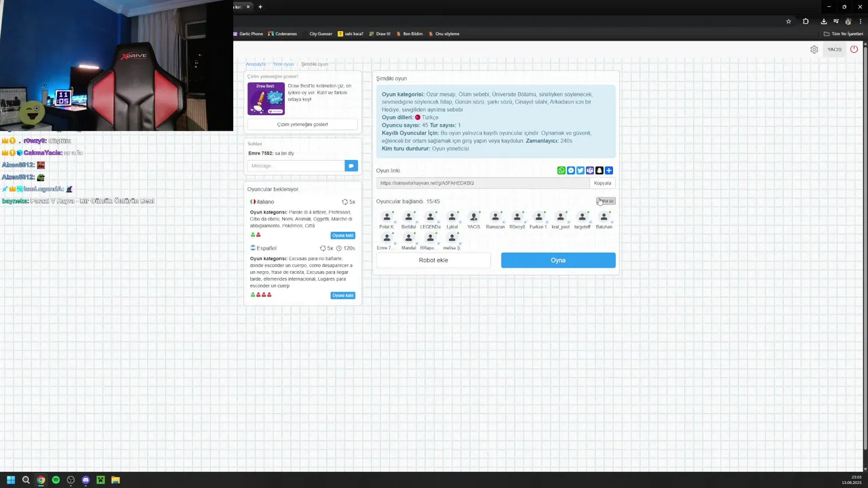Open the settings gear icon
868x488 pixels.
coord(814,49)
